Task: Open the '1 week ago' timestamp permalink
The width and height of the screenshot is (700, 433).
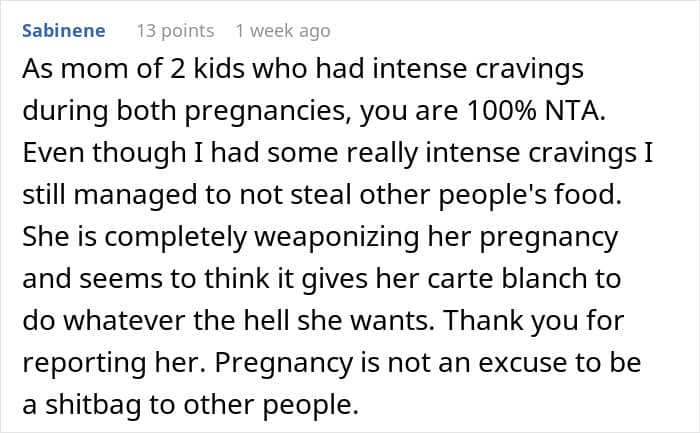Action: [x=283, y=31]
